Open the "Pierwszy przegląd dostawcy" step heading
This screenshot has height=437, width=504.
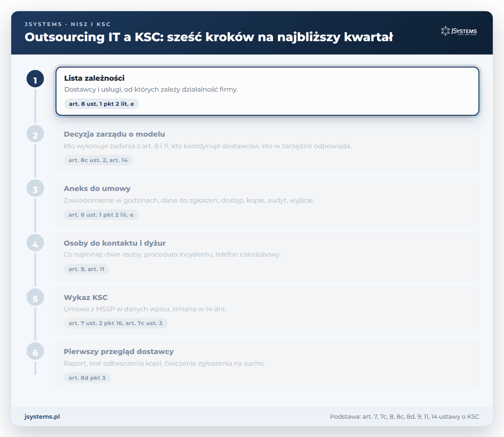tap(119, 351)
